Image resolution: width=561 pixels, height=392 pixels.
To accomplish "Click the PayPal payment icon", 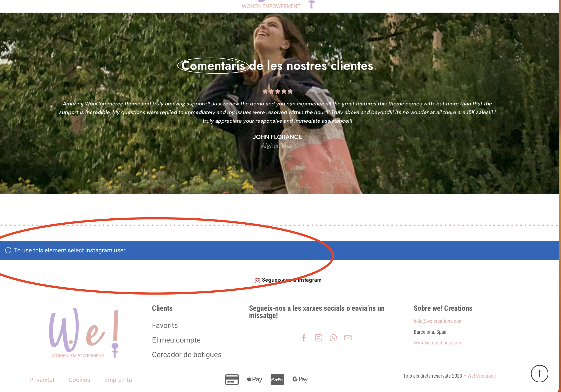I will tap(277, 379).
